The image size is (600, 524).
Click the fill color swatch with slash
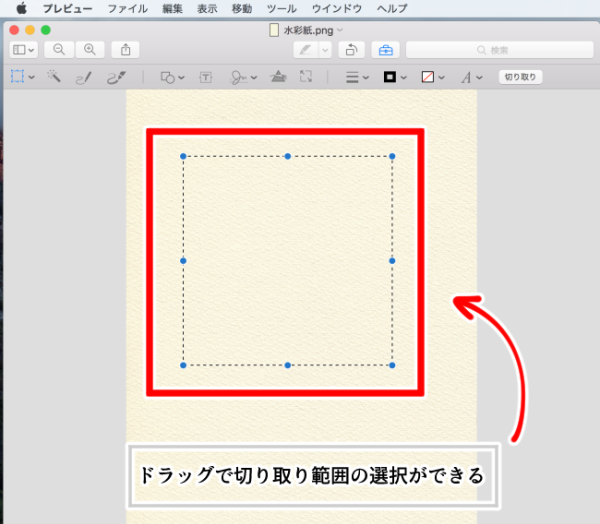(428, 77)
